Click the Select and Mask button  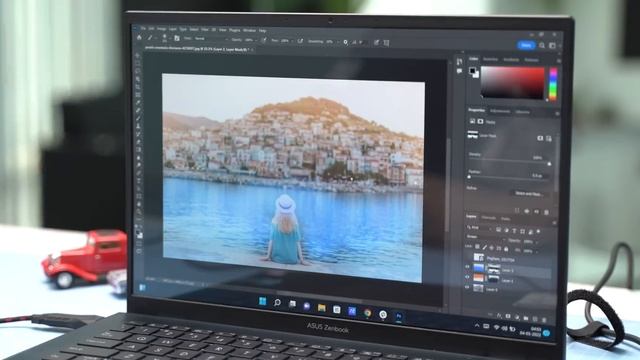point(529,193)
